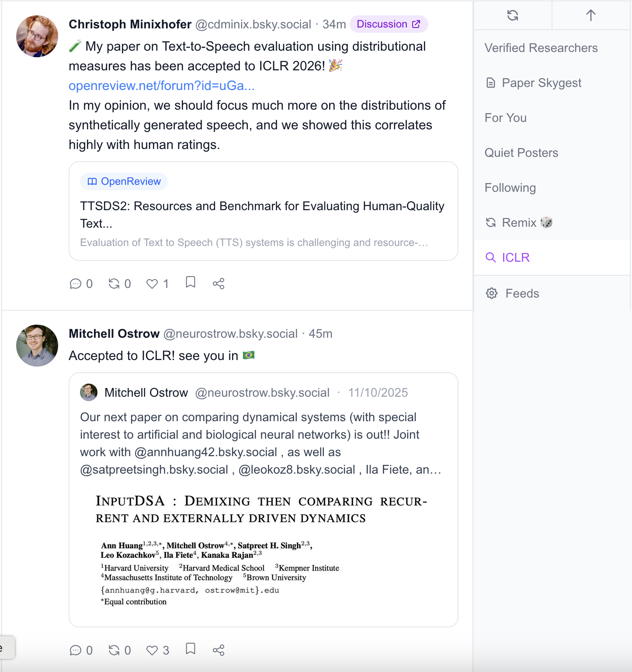Open the TTSDS2 OpenReview link card
This screenshot has width=632, height=672.
263,211
